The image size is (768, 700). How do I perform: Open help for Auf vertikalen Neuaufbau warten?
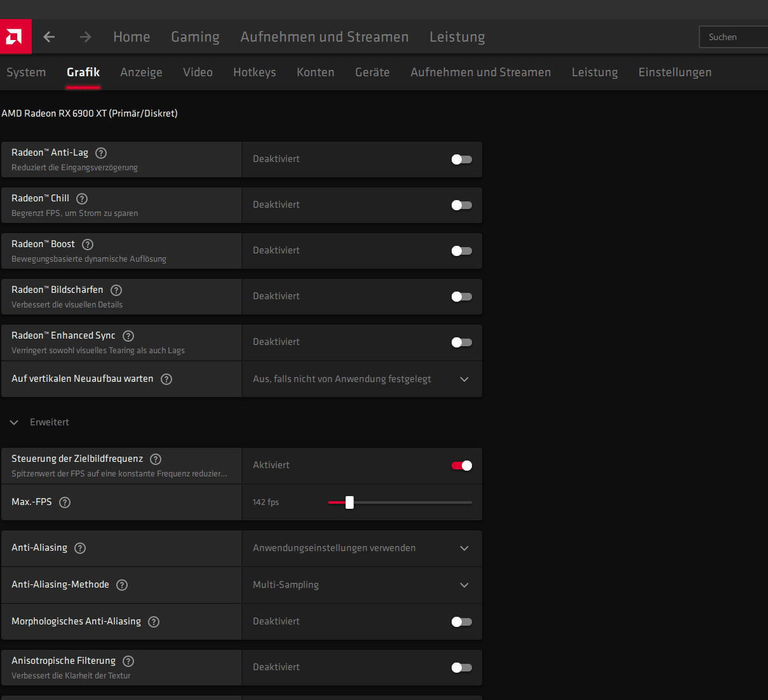click(x=166, y=379)
